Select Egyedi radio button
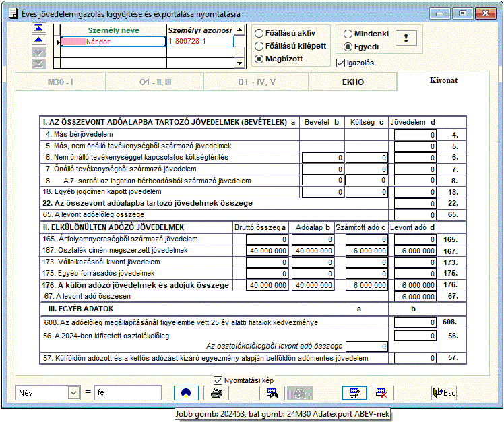Viewport: 504px width, 422px height. [x=348, y=47]
